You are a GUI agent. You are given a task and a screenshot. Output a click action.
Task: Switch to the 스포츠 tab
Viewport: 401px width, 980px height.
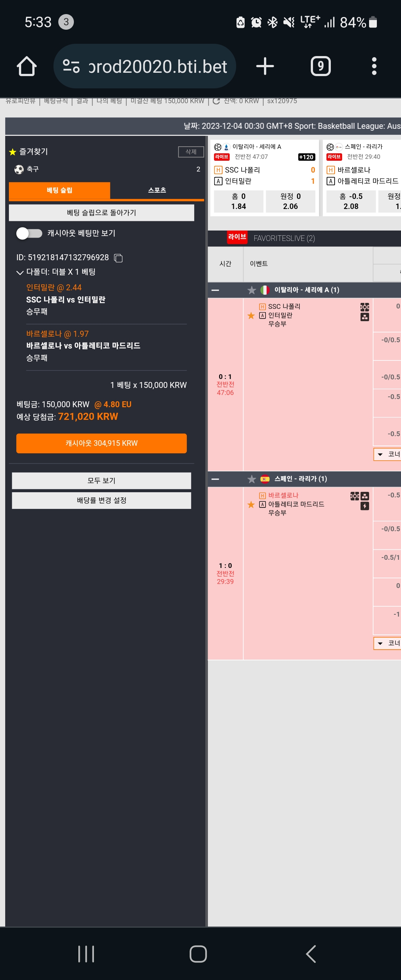pos(157,190)
